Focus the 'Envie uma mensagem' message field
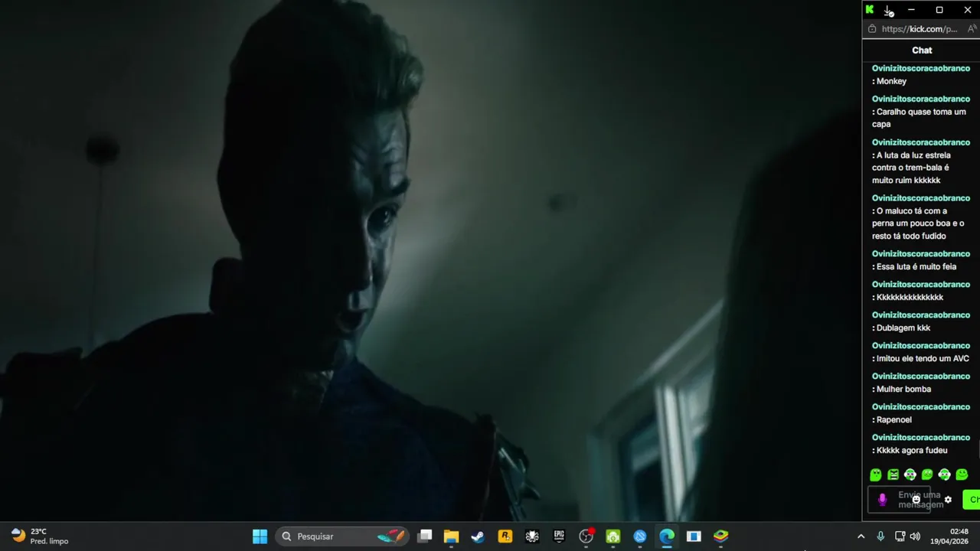 [900, 500]
